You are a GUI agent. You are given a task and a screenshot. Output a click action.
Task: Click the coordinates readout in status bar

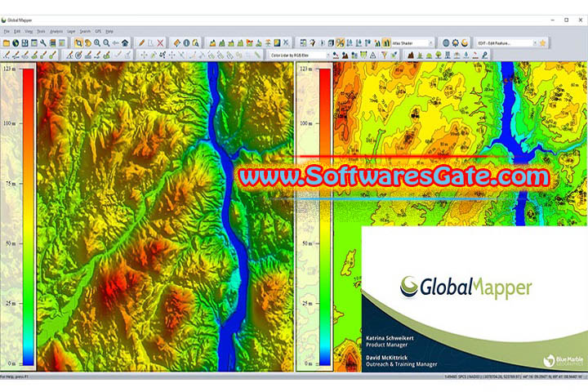pos(514,376)
